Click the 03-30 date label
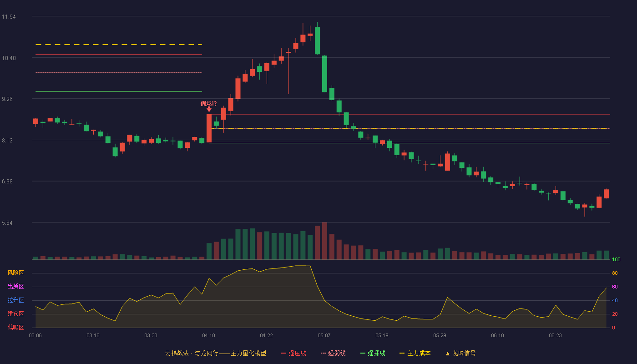The image size is (637, 364). (151, 335)
